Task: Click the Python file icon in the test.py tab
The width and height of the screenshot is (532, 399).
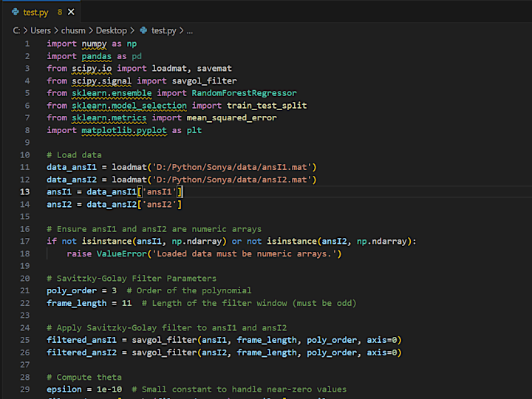Action: click(x=16, y=12)
